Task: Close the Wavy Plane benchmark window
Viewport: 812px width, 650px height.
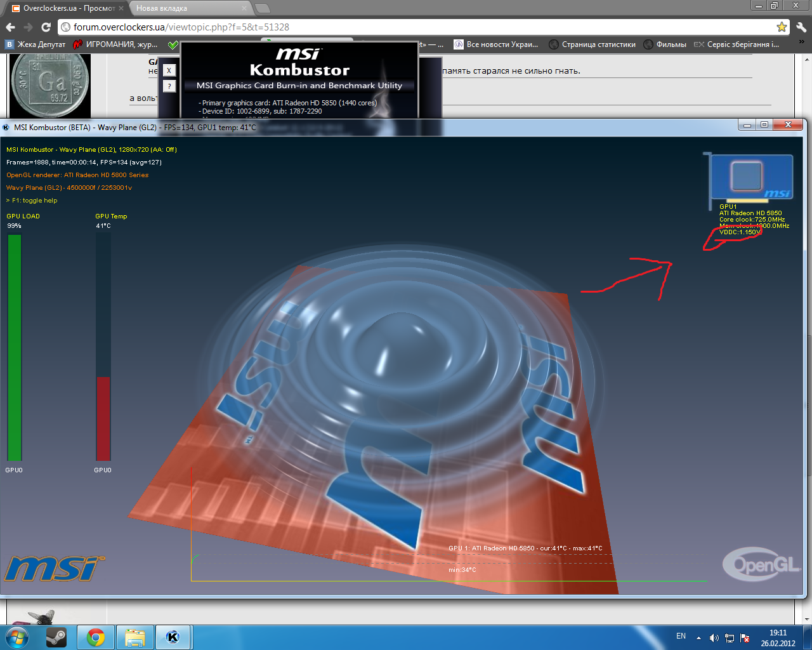Action: pos(788,125)
